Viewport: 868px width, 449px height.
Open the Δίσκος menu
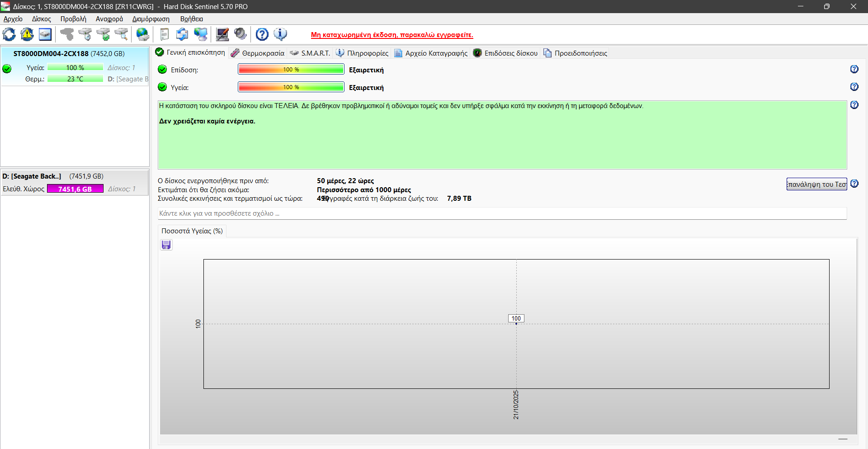pos(41,19)
